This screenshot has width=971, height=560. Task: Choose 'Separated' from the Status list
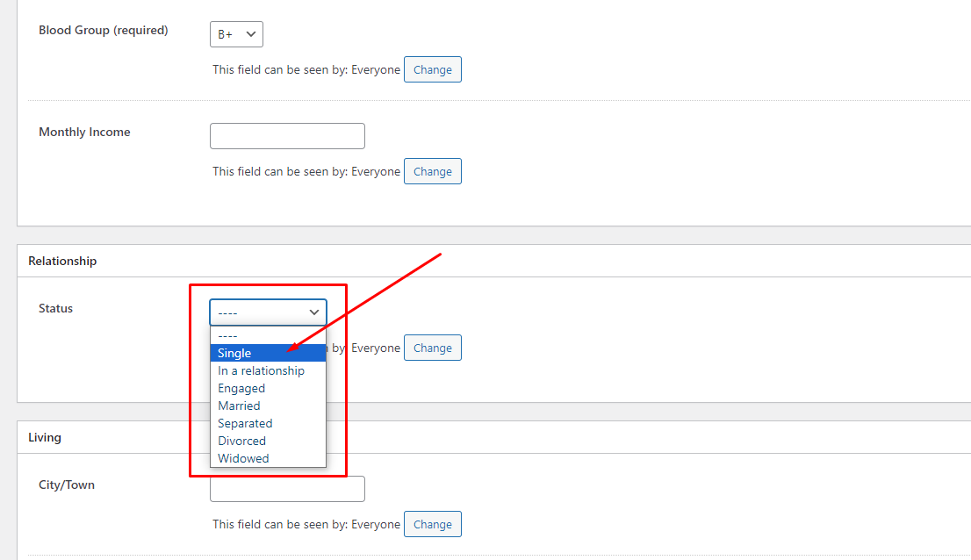268,423
